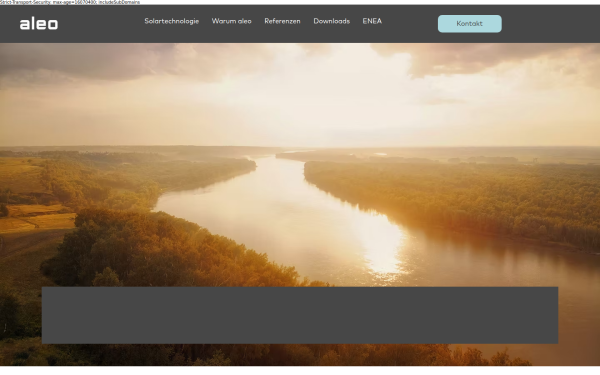Select the ENEA menu link
Screen dimensions: 600x375
coord(372,21)
